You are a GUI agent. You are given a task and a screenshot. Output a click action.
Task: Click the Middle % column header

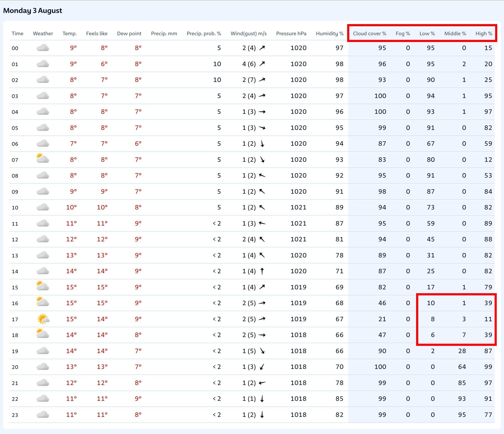(x=455, y=33)
